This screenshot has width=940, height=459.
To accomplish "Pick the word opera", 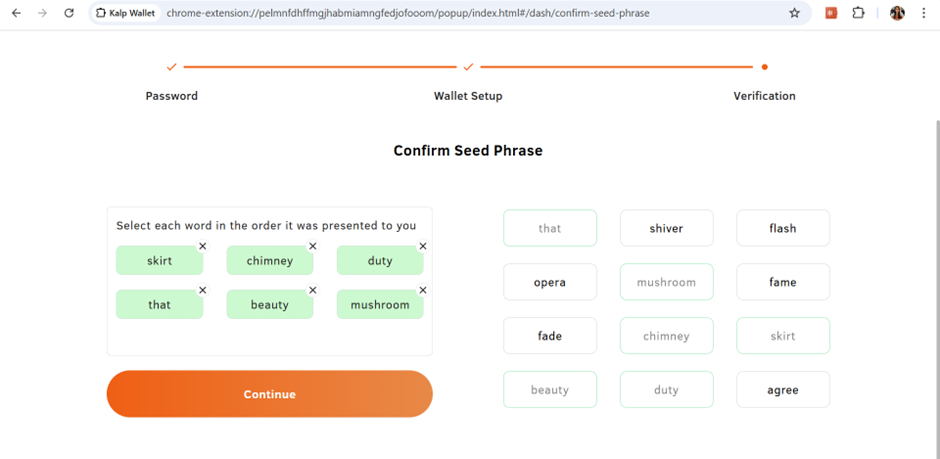I will pos(550,282).
